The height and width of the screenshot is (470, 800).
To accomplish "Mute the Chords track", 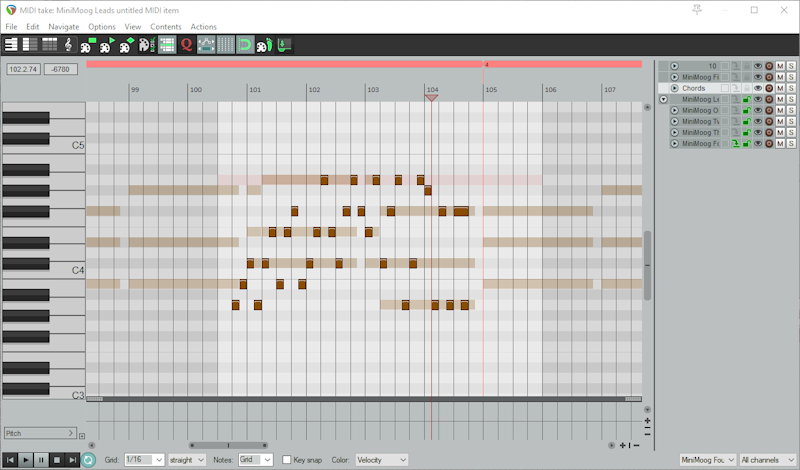I will [x=780, y=88].
